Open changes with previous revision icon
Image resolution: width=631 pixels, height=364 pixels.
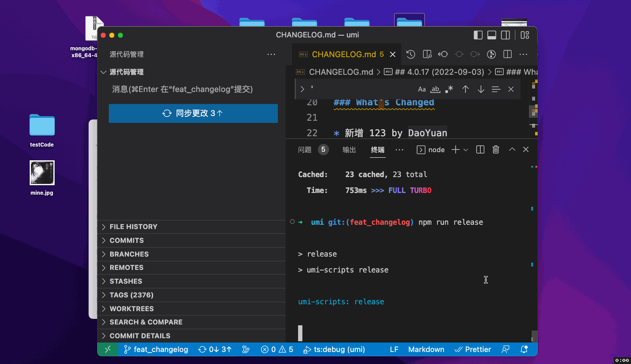443,54
